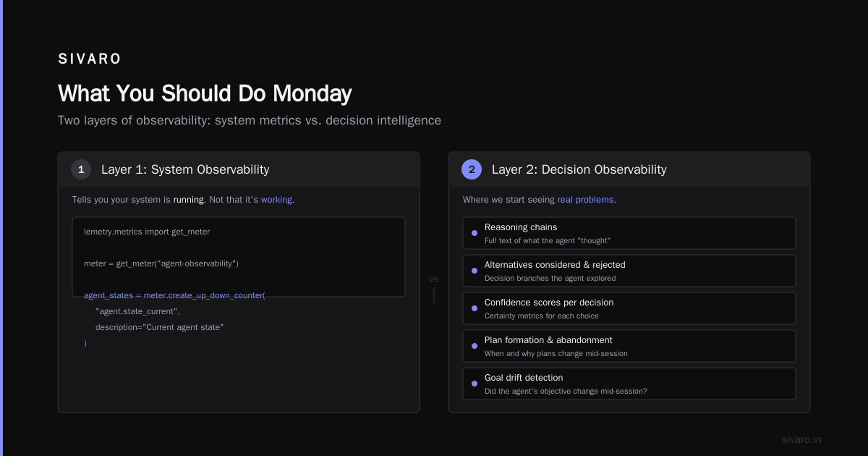Click the highlighted word 'working'
This screenshot has width=868, height=456.
(x=277, y=200)
